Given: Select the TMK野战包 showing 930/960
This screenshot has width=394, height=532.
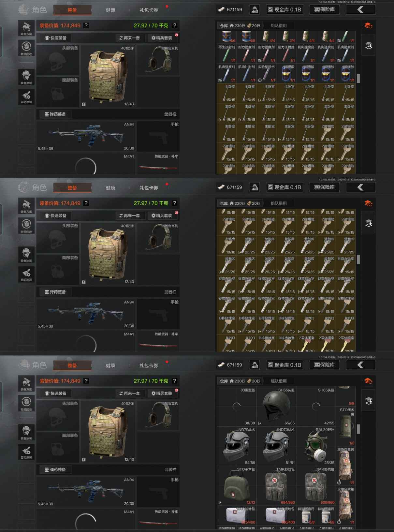Looking at the screenshot, I should pos(316,485).
